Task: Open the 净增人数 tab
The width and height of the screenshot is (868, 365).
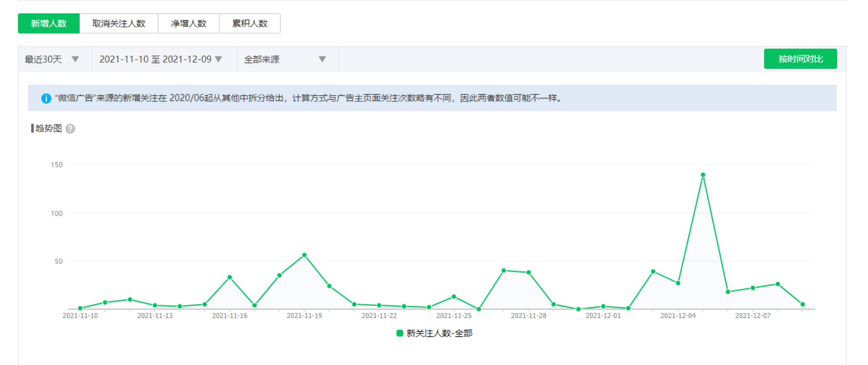Action: 189,24
